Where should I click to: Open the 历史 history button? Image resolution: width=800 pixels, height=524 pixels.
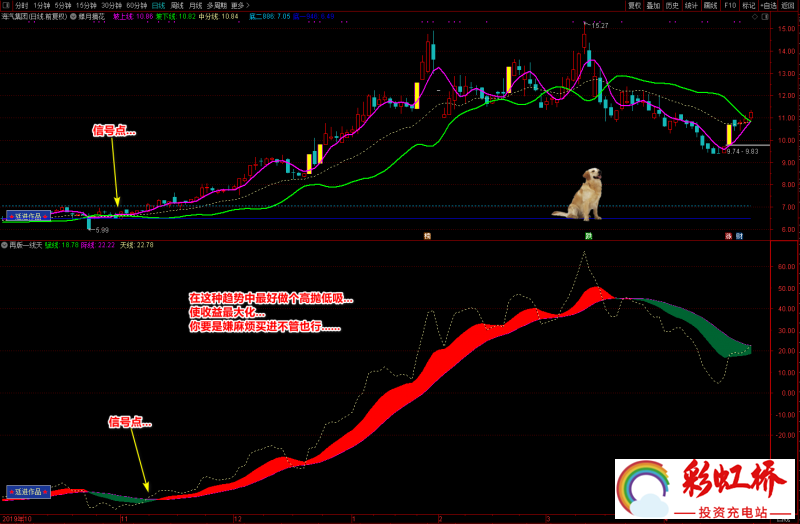click(x=672, y=6)
